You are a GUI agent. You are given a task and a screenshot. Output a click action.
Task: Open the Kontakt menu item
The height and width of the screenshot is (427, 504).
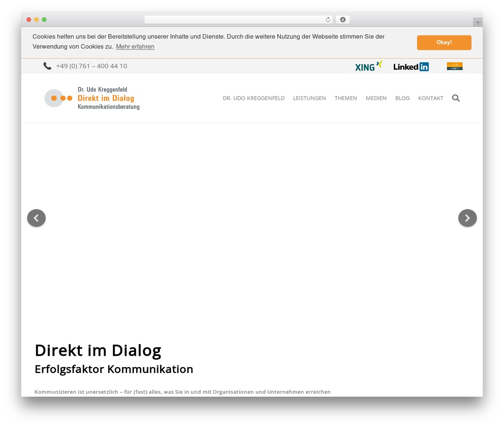click(431, 98)
